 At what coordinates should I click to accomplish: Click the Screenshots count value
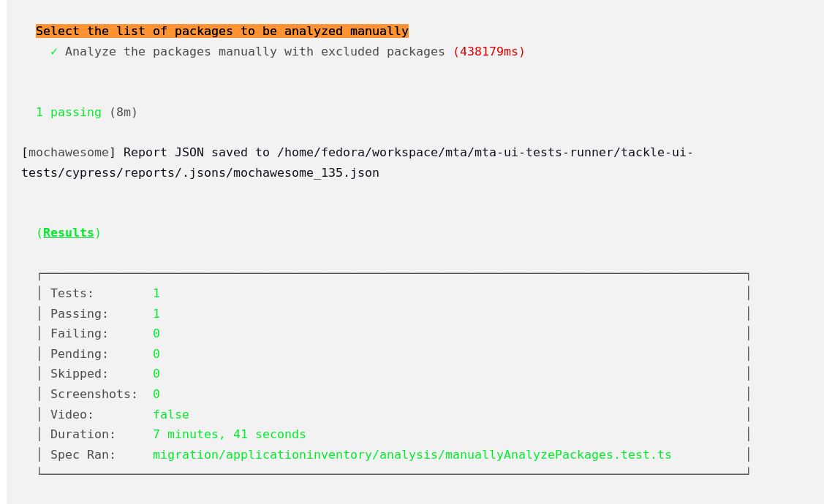point(156,394)
